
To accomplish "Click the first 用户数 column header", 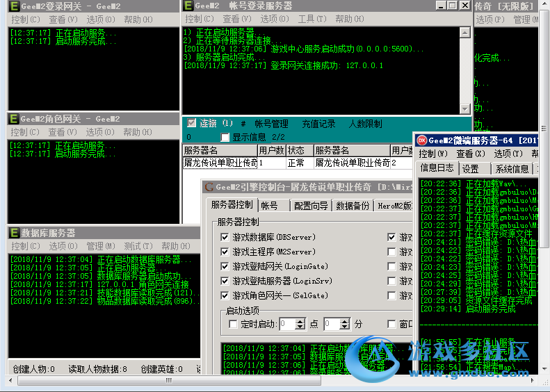I will [272, 150].
